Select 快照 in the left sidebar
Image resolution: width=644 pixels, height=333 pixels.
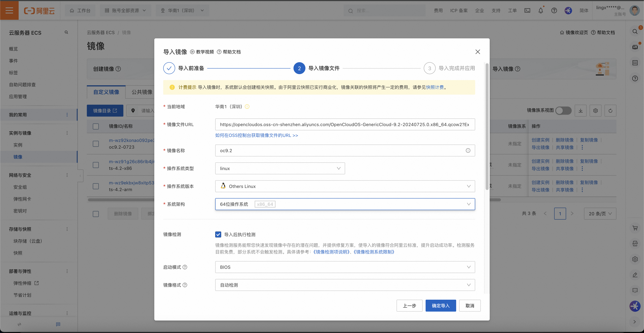pos(18,253)
